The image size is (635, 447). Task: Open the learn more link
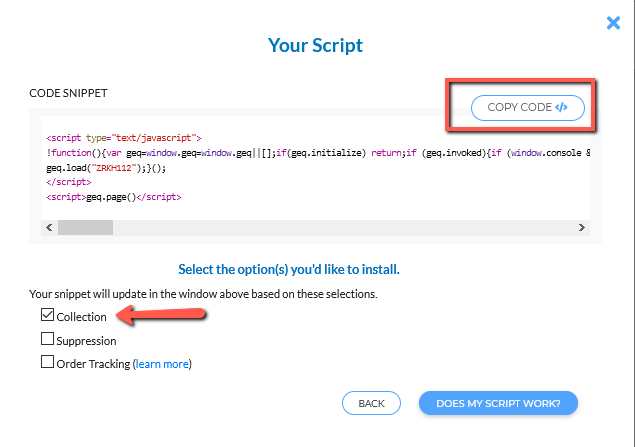(162, 364)
